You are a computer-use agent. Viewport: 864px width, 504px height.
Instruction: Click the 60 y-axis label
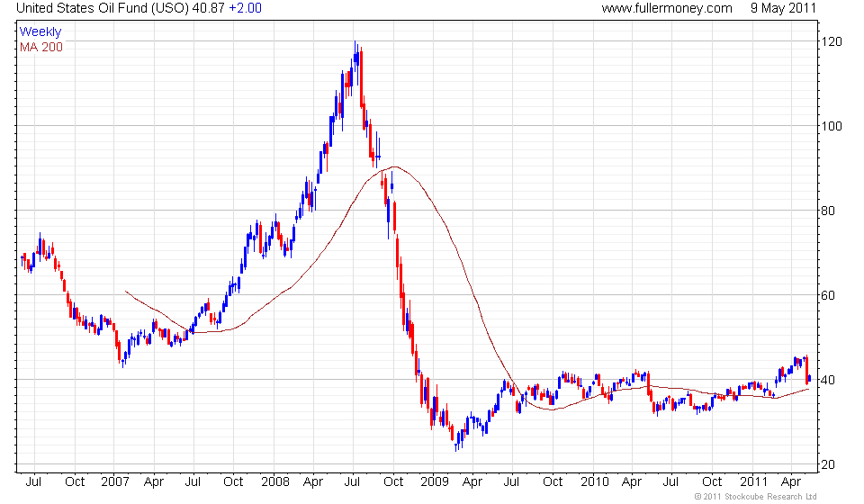coord(828,295)
